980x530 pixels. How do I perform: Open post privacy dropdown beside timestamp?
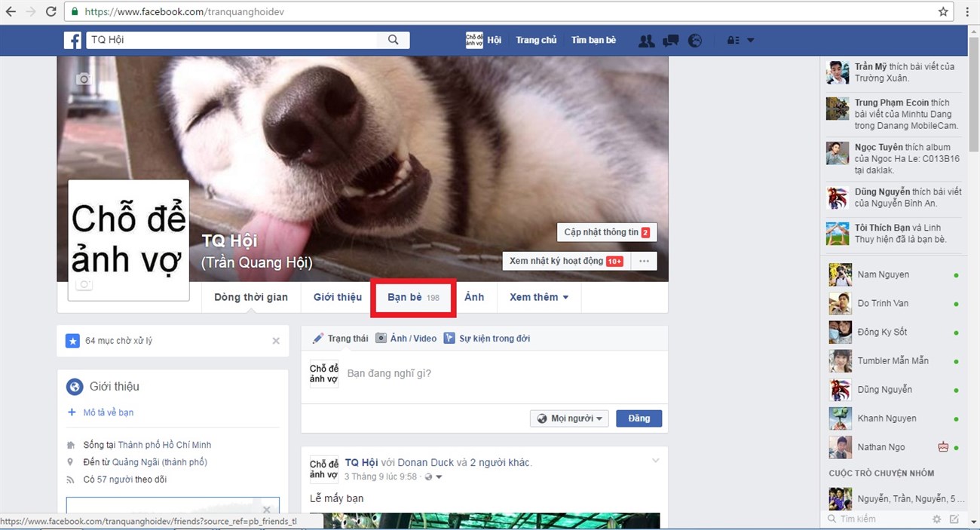433,477
